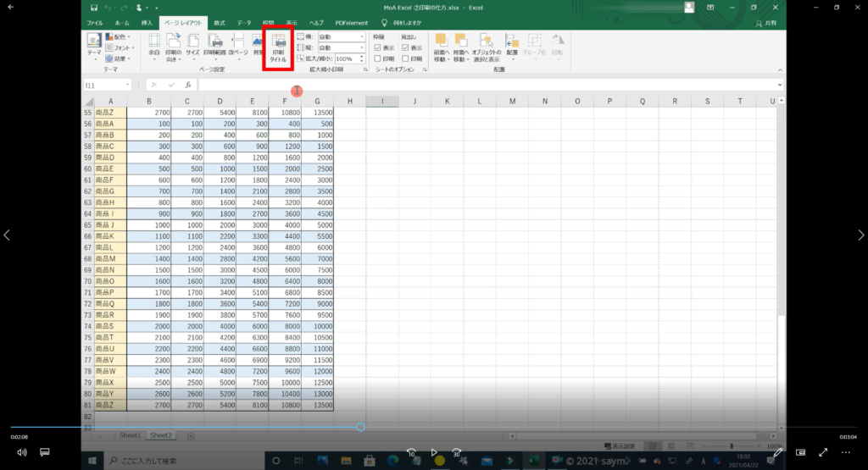Expand the 縦 (Height) dropdown
The width and height of the screenshot is (868, 470).
[x=362, y=48]
